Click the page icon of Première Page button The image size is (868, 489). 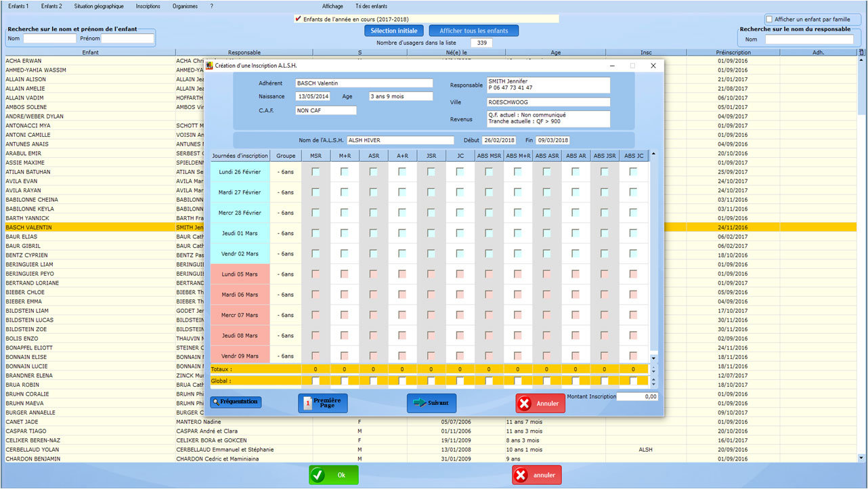308,403
